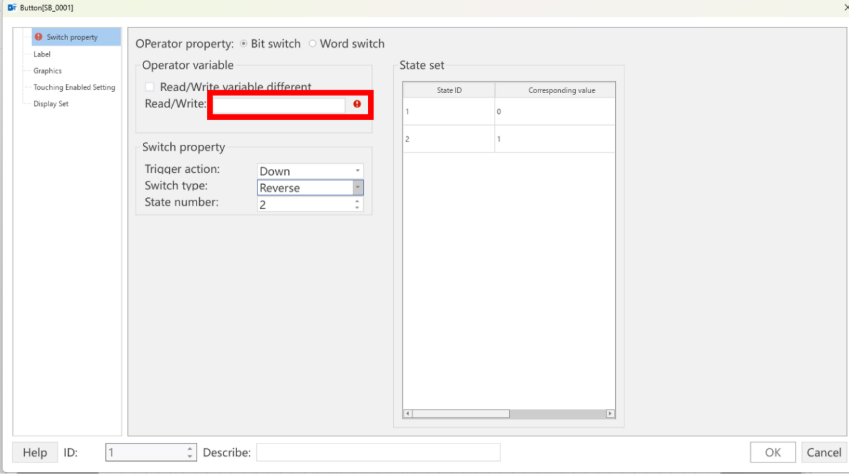Screen dimensions: 849x474
Task: Select State ID 1 cell
Action: (x=449, y=112)
